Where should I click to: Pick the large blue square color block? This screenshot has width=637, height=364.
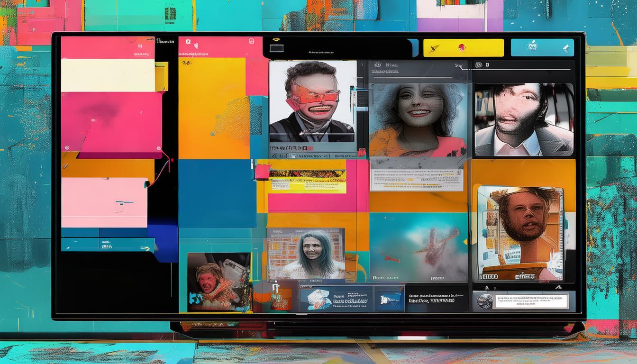pos(217,193)
